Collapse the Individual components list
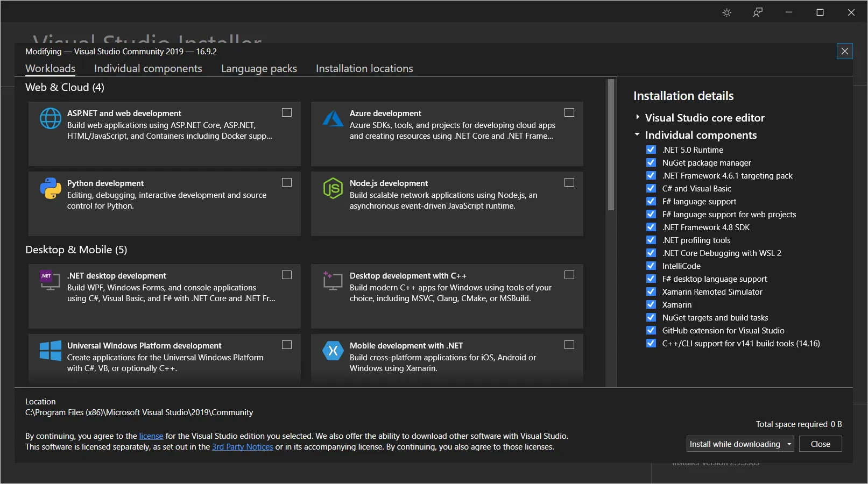 (638, 134)
